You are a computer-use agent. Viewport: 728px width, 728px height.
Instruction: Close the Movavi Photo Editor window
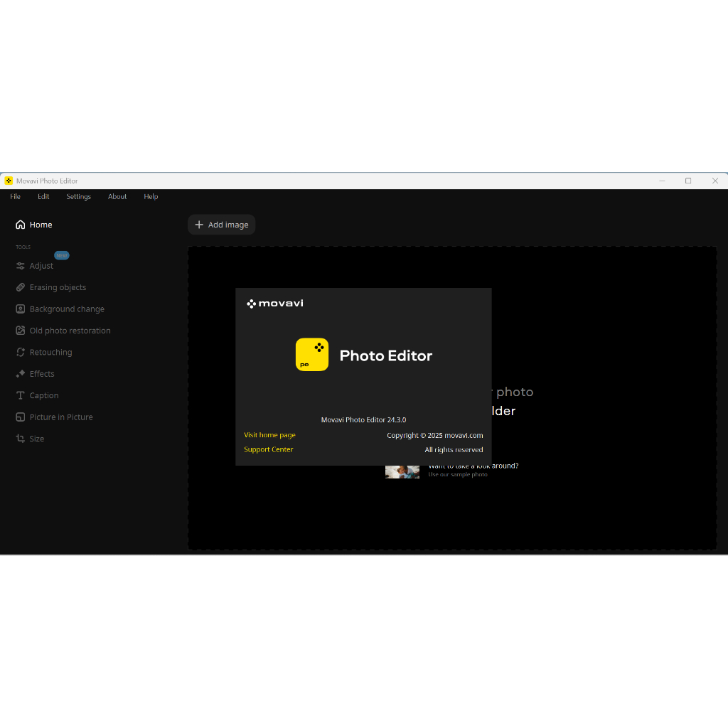(x=715, y=181)
